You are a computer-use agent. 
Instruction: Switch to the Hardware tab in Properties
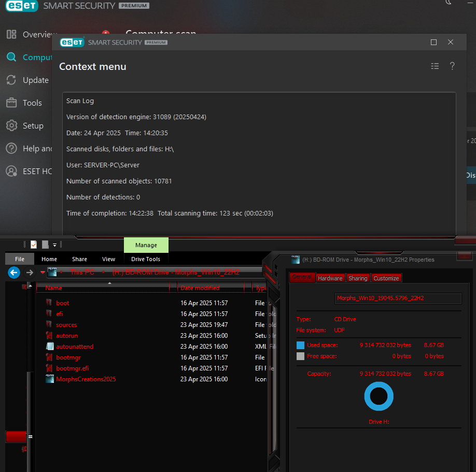[330, 278]
